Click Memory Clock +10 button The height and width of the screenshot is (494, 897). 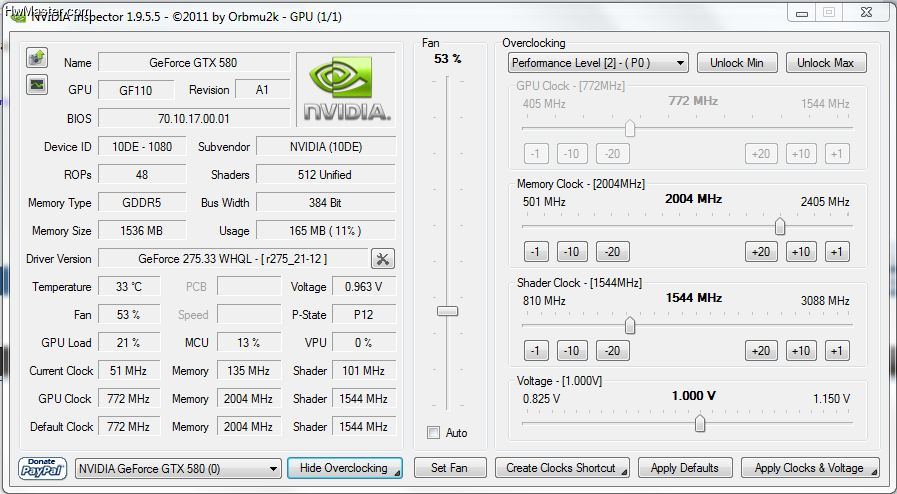click(801, 252)
